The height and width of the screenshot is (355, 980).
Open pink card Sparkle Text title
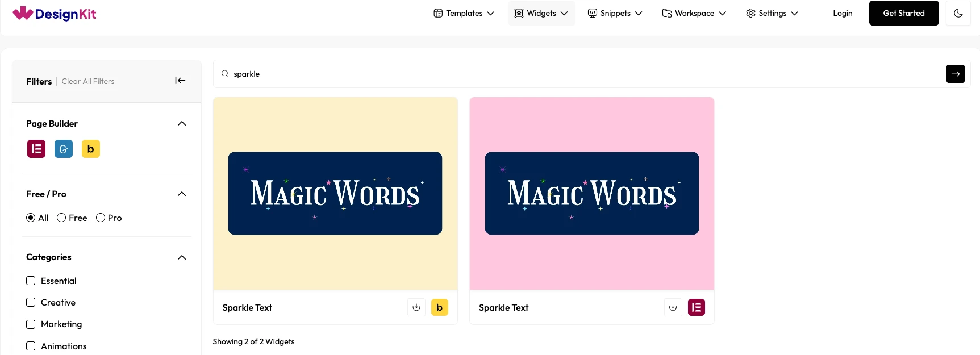click(503, 307)
